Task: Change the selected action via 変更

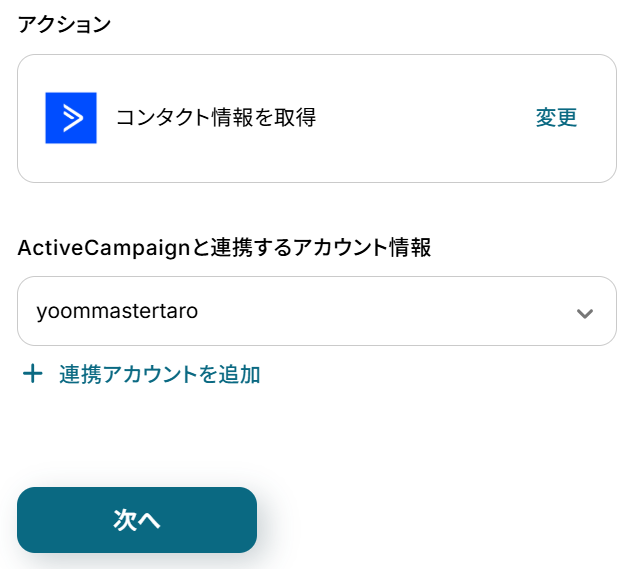Action: click(556, 118)
